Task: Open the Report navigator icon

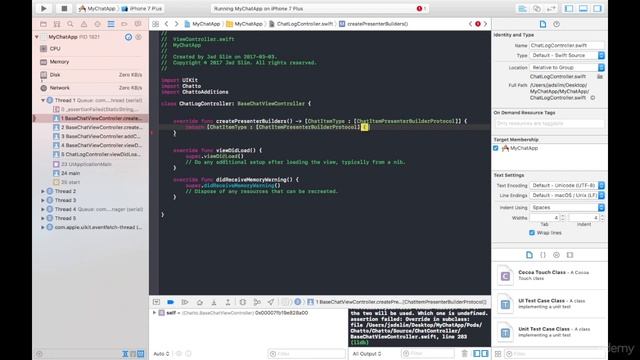Action: tap(138, 24)
